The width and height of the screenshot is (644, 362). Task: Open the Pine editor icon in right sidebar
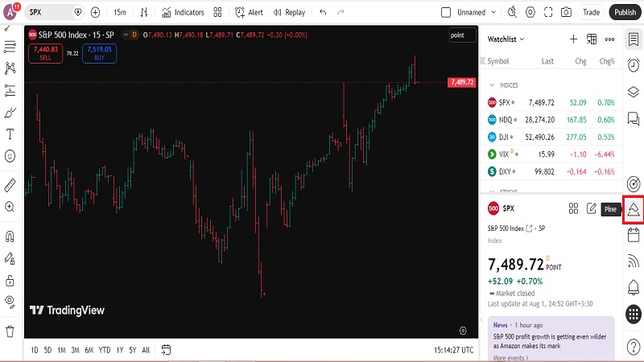click(x=634, y=209)
